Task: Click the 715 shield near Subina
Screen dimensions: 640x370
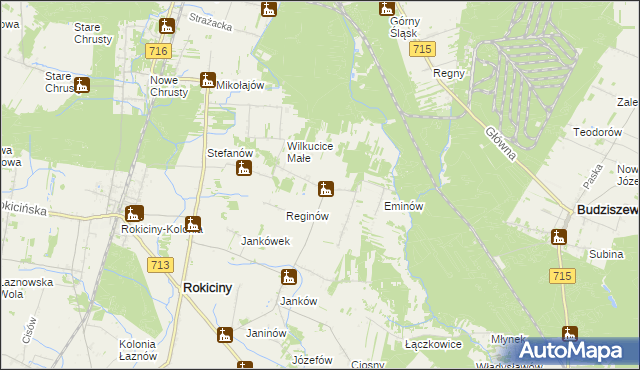Action: [562, 276]
